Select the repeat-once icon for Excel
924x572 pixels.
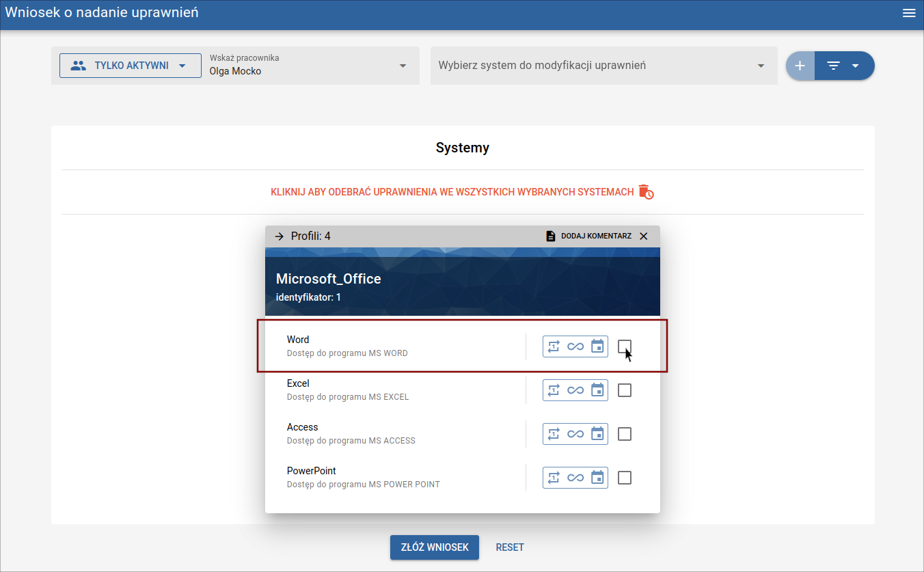[x=554, y=390]
